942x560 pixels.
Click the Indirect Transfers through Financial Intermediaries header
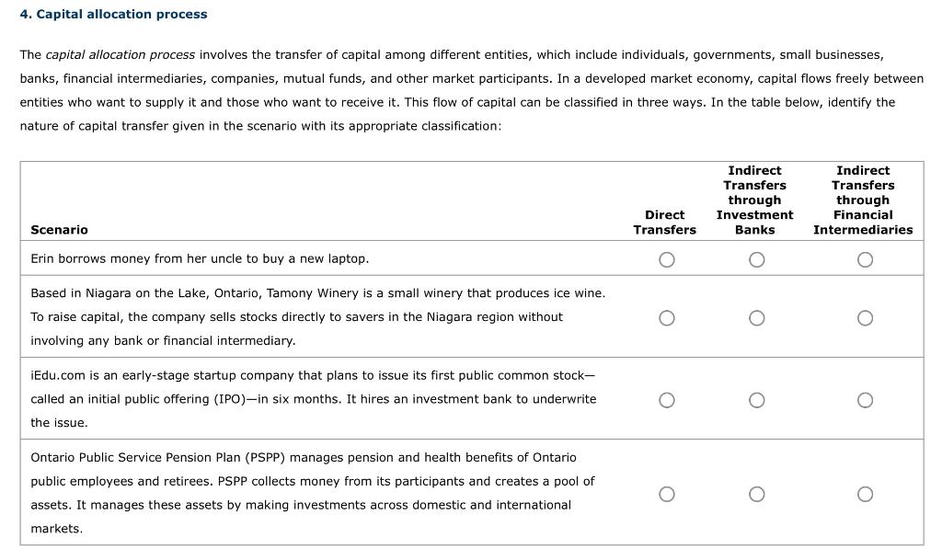863,200
